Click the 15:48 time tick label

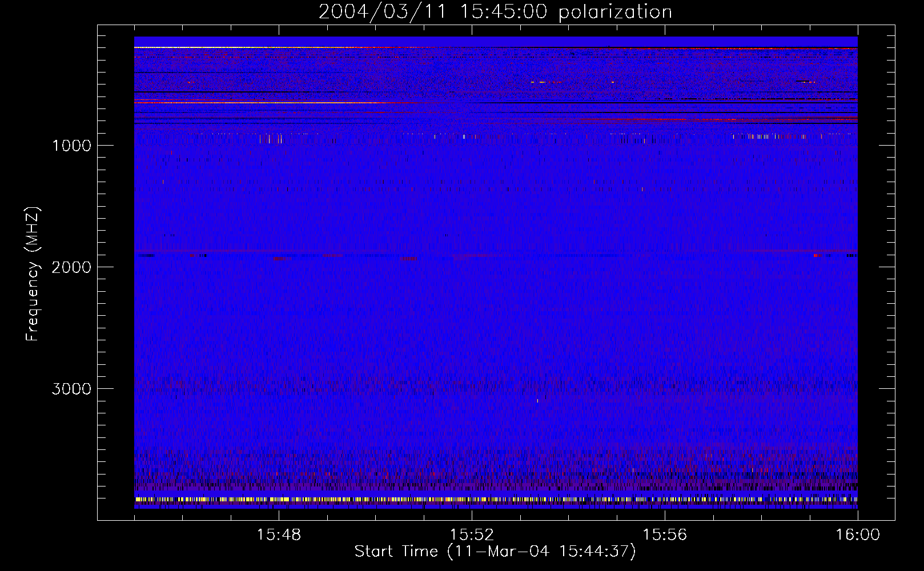pyautogui.click(x=279, y=535)
